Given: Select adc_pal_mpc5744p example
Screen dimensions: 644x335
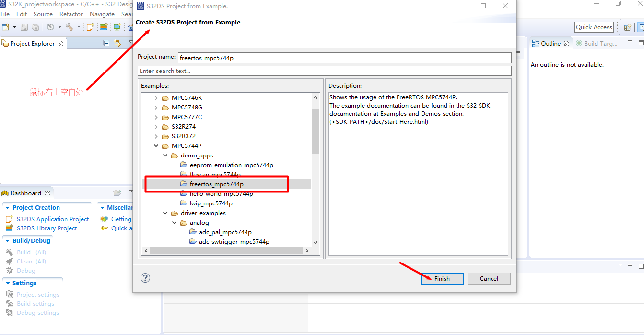Looking at the screenshot, I should (x=225, y=232).
